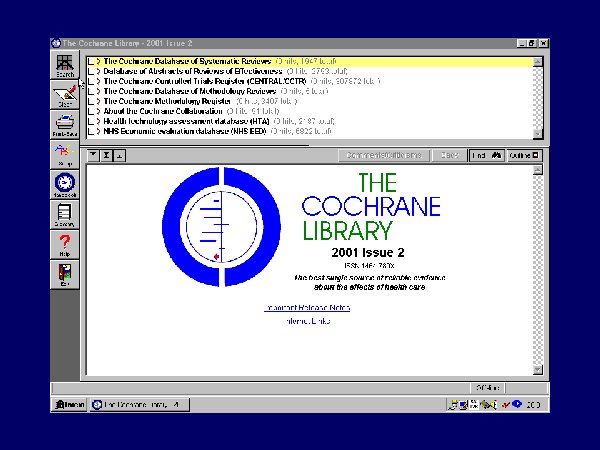
Task: Open the Important Release Notes link
Action: (307, 308)
